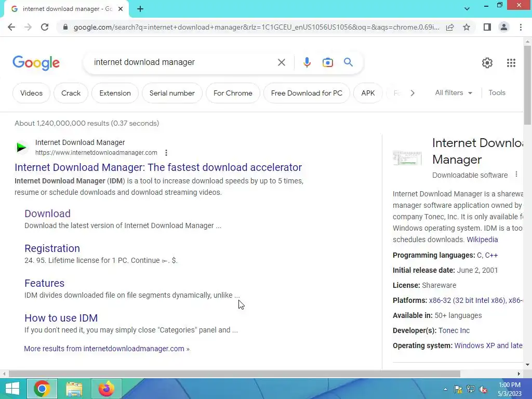Screen dimensions: 532x399
Task: Open the Google apps grid
Action: tap(511, 63)
